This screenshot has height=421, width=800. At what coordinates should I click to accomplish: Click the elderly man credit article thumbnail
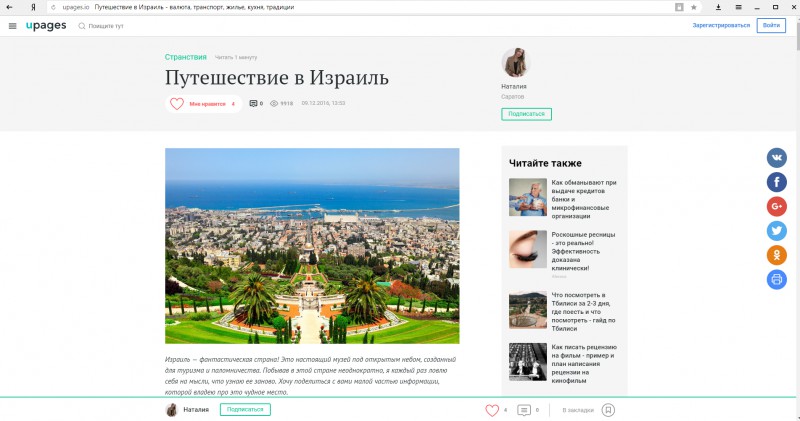[x=528, y=197]
